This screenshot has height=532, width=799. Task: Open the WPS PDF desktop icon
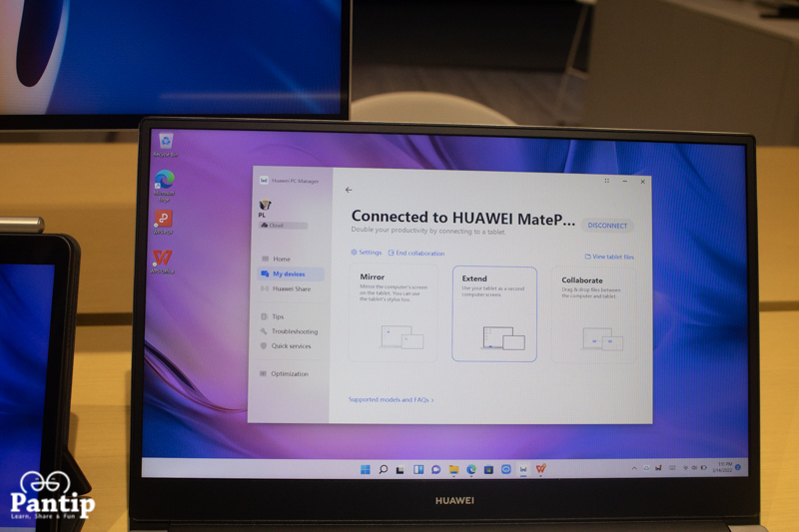click(x=164, y=223)
